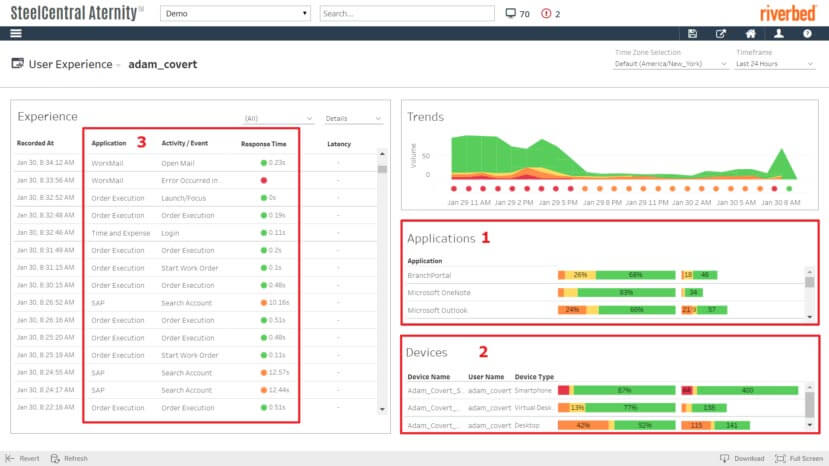Go to home via house icon
This screenshot has height=466, width=829.
click(750, 33)
